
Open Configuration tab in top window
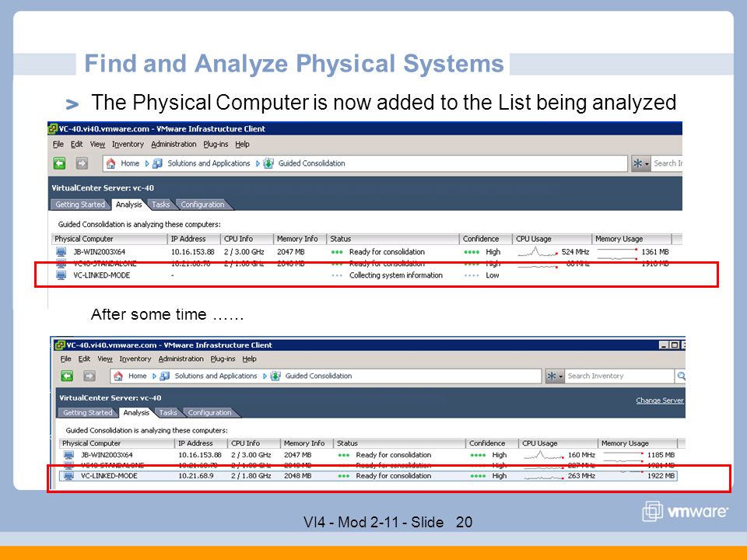coord(202,205)
